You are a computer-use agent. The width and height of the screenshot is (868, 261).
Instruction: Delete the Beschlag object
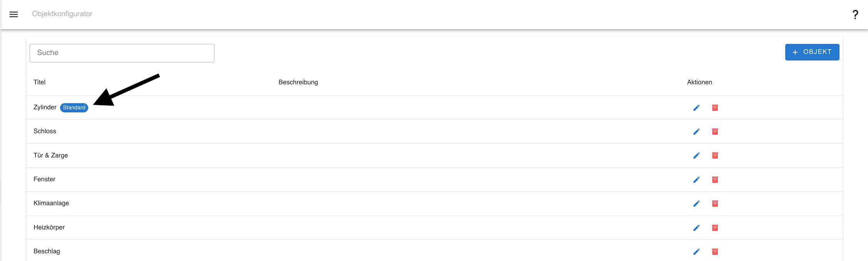(715, 252)
